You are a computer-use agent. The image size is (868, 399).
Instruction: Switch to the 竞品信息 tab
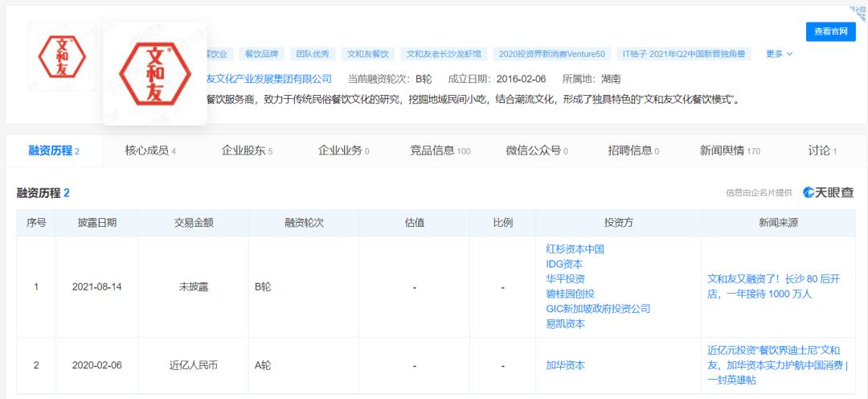click(x=440, y=150)
